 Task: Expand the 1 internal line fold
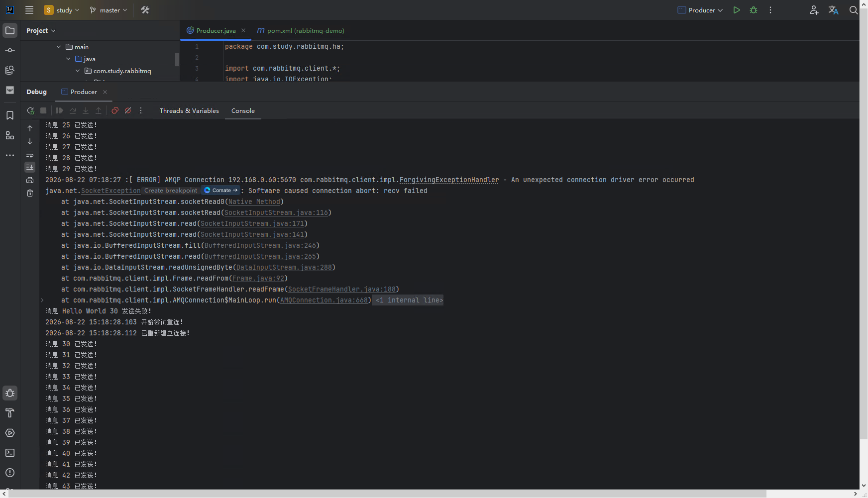[408, 300]
